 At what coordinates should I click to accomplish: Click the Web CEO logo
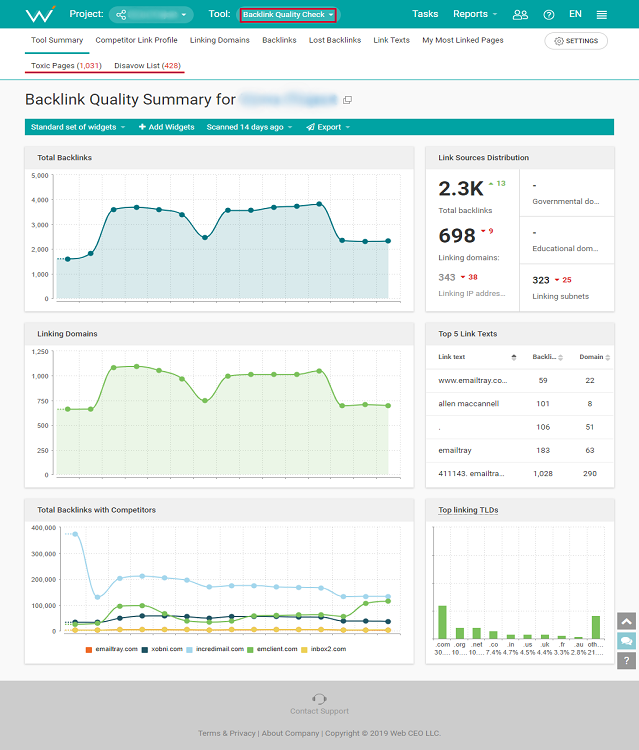(x=40, y=14)
